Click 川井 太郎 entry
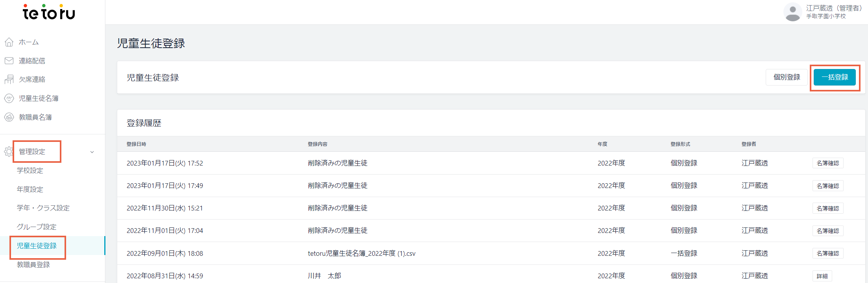The width and height of the screenshot is (868, 283). tap(324, 276)
